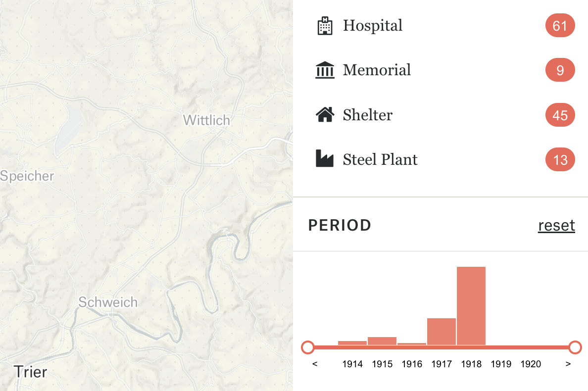Image resolution: width=588 pixels, height=391 pixels.
Task: Select the 1917 histogram bar
Action: click(441, 332)
